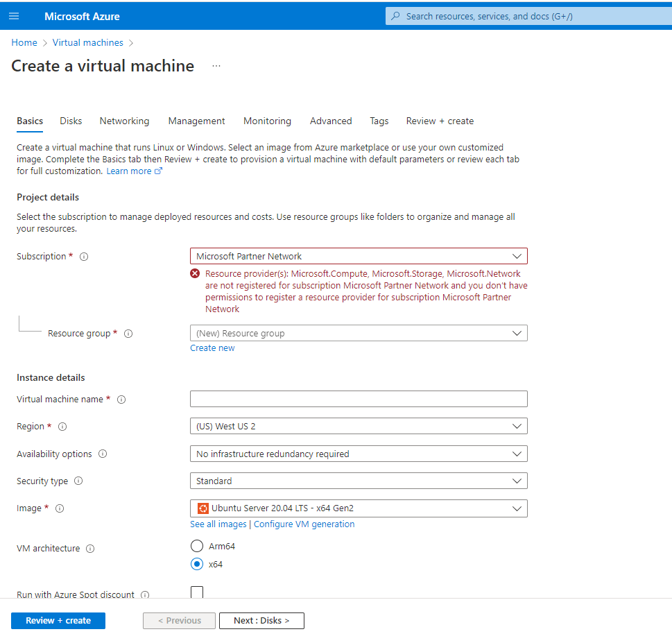The width and height of the screenshot is (672, 643).
Task: Switch to the Advanced tab
Action: click(x=331, y=121)
